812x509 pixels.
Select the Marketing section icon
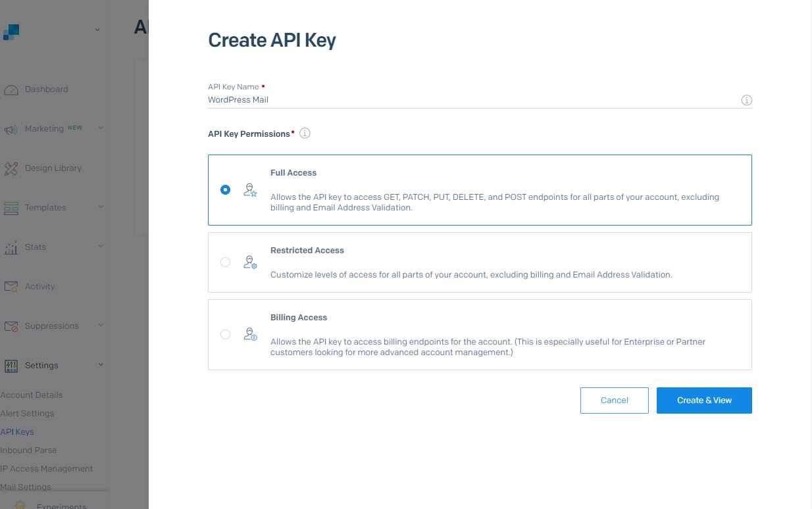[x=12, y=128]
